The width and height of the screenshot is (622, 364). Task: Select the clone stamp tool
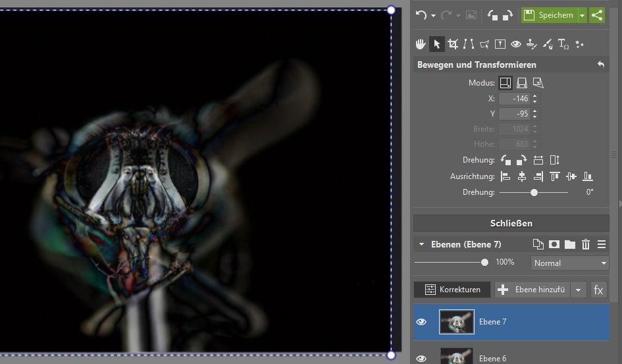point(532,44)
